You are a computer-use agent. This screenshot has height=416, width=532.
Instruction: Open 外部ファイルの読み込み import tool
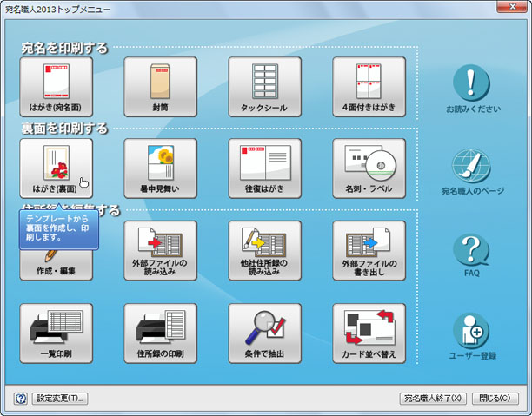pyautogui.click(x=160, y=250)
